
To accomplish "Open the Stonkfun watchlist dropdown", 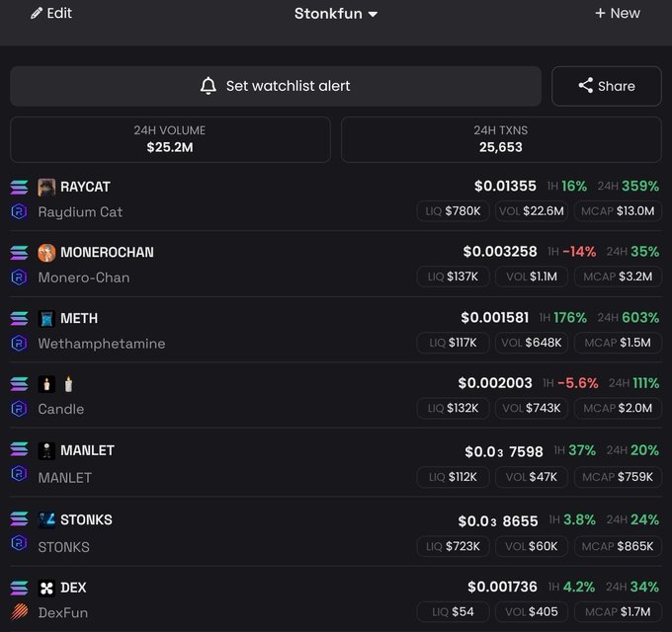I will (x=336, y=14).
